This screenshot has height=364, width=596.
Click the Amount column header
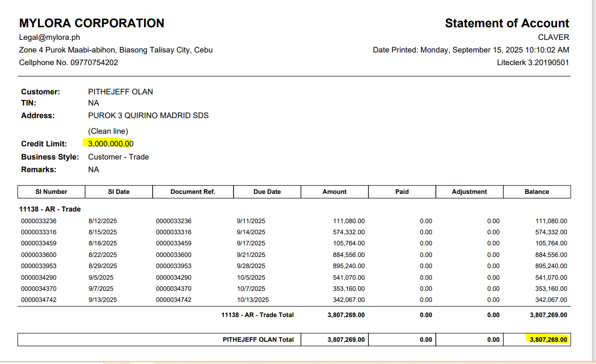point(334,192)
